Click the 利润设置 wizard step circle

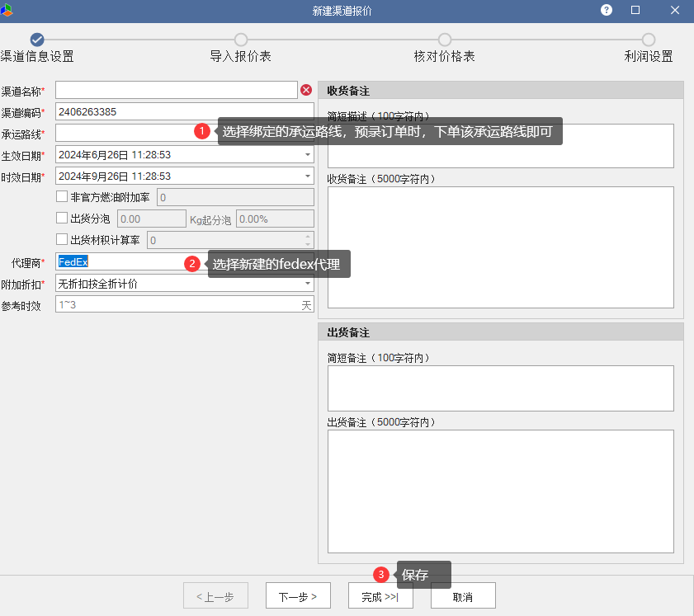coord(649,40)
